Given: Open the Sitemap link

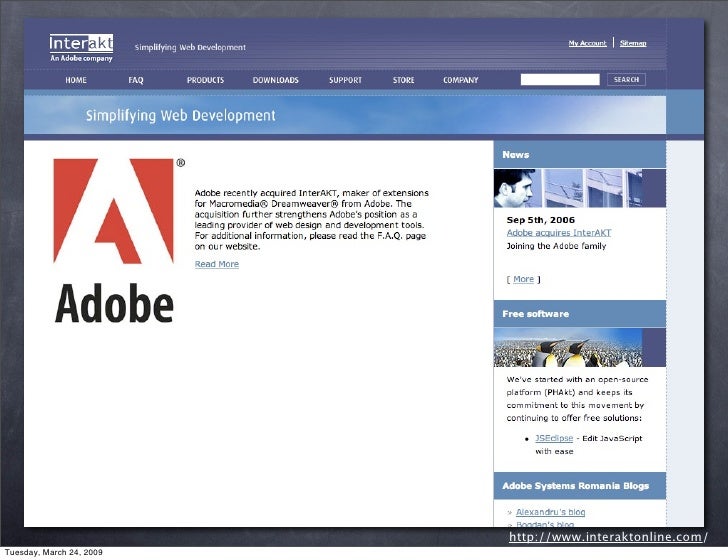Looking at the screenshot, I should (x=633, y=43).
